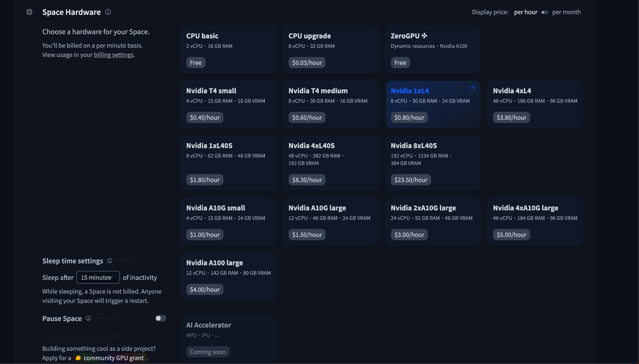Click info icon beside Sleep time settings
Screen dimensions: 639x364
(x=110, y=261)
